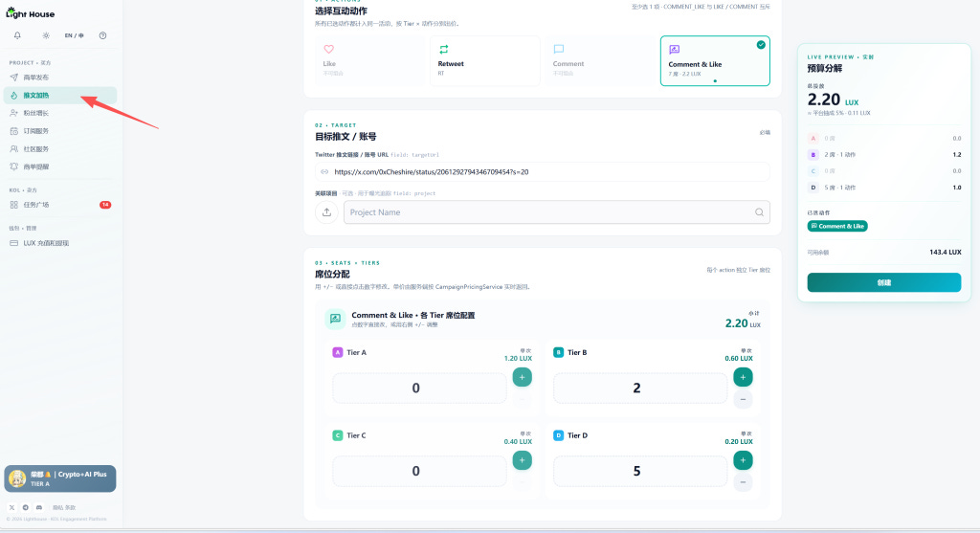The height and width of the screenshot is (533, 980).
Task: Increase Tier A seats with plus button
Action: (x=522, y=377)
